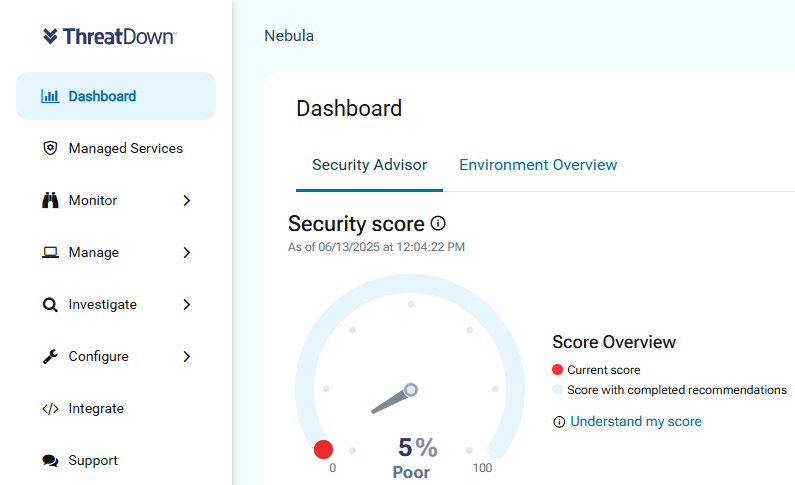795x485 pixels.
Task: Click the Manage laptop icon
Action: tap(50, 252)
